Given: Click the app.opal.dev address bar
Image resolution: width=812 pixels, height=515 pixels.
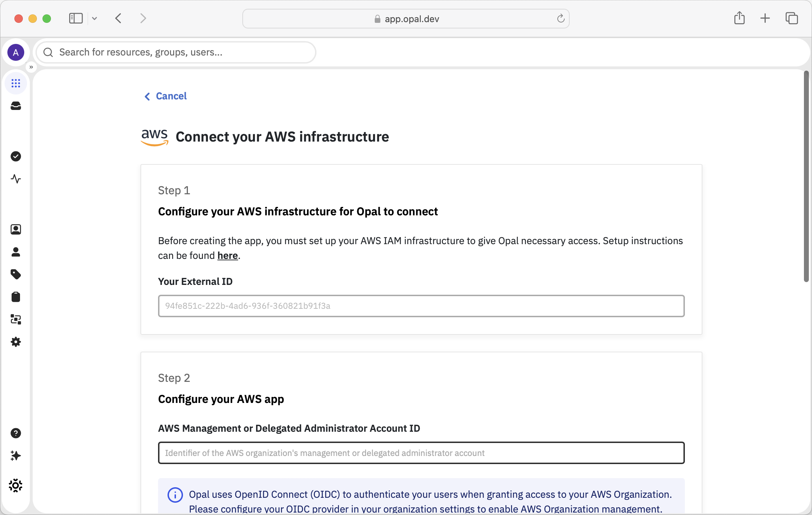Looking at the screenshot, I should point(406,19).
